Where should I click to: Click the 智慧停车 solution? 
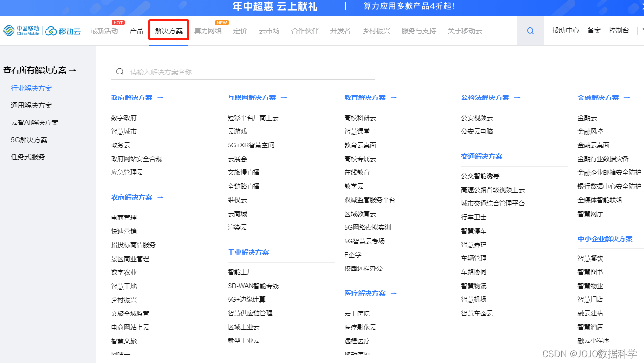click(474, 231)
